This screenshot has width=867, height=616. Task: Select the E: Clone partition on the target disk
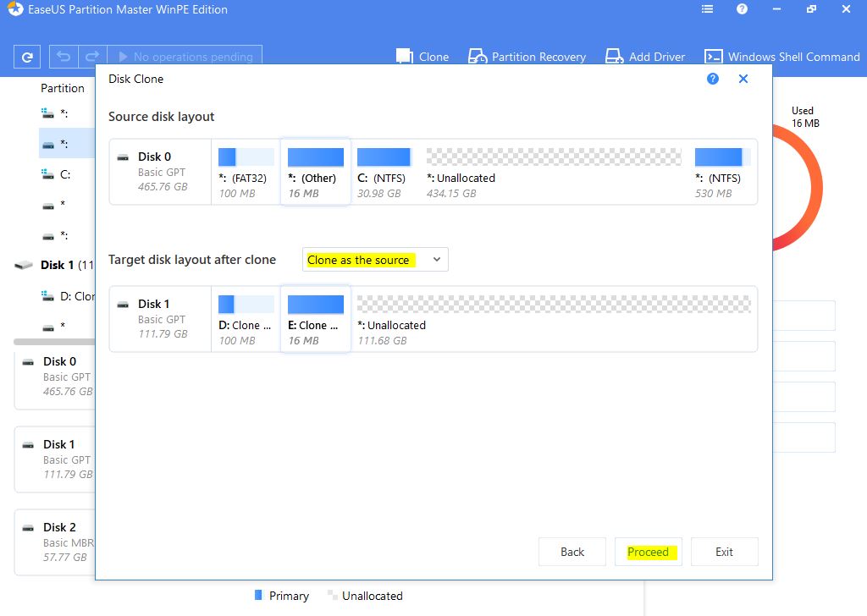pos(315,319)
